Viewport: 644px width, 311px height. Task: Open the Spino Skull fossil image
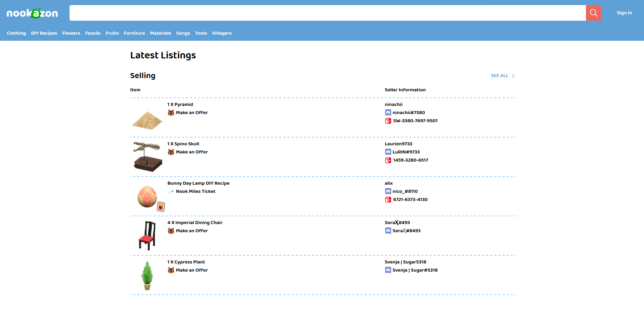pyautogui.click(x=147, y=157)
